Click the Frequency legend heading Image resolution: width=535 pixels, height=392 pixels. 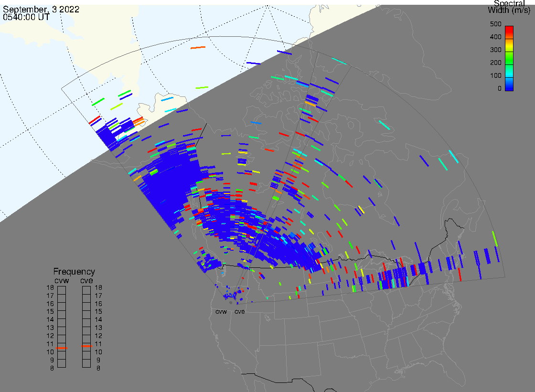point(74,272)
